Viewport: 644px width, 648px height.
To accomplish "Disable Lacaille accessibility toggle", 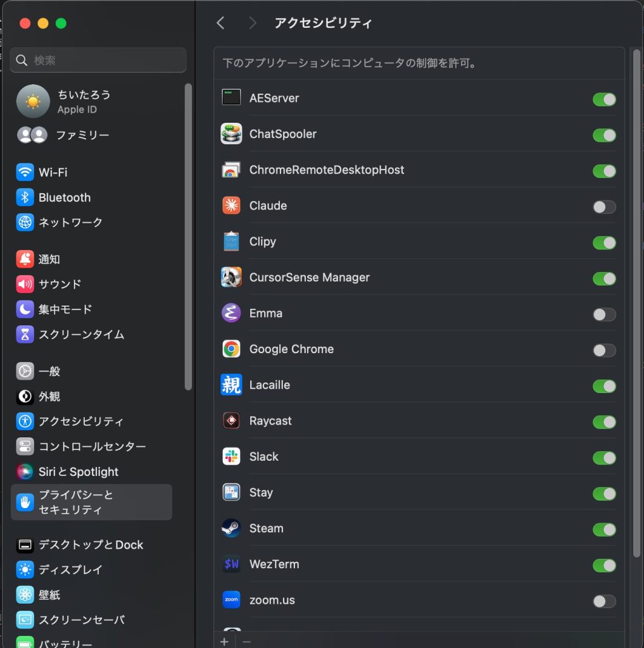I will pos(604,387).
